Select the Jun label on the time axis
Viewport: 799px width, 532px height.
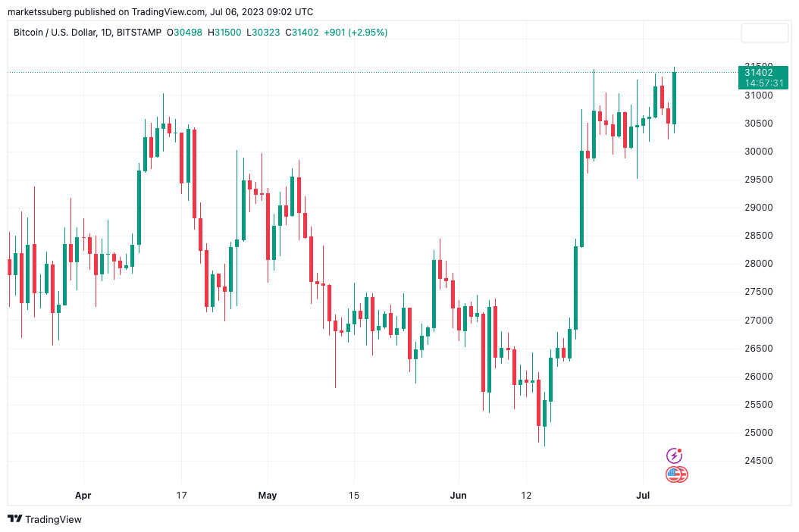pyautogui.click(x=458, y=496)
